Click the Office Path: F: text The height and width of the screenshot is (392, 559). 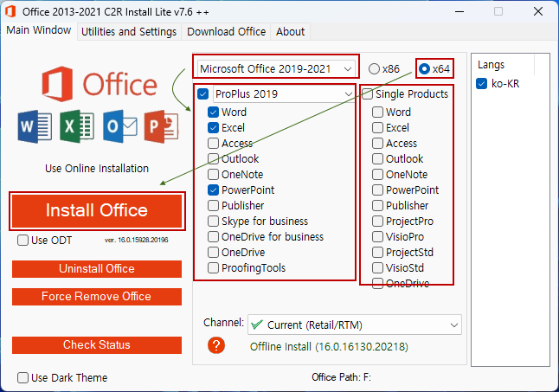[x=341, y=377]
